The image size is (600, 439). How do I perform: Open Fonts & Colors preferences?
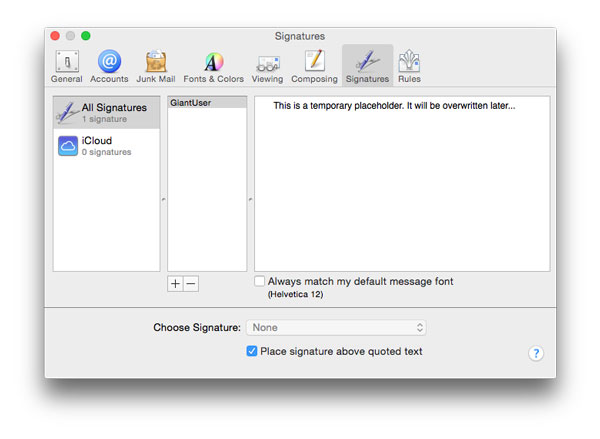pos(213,65)
